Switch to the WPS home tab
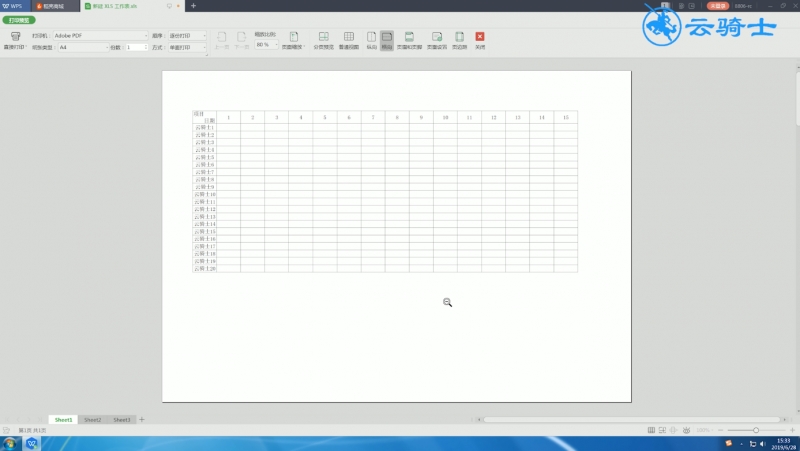 (15, 6)
